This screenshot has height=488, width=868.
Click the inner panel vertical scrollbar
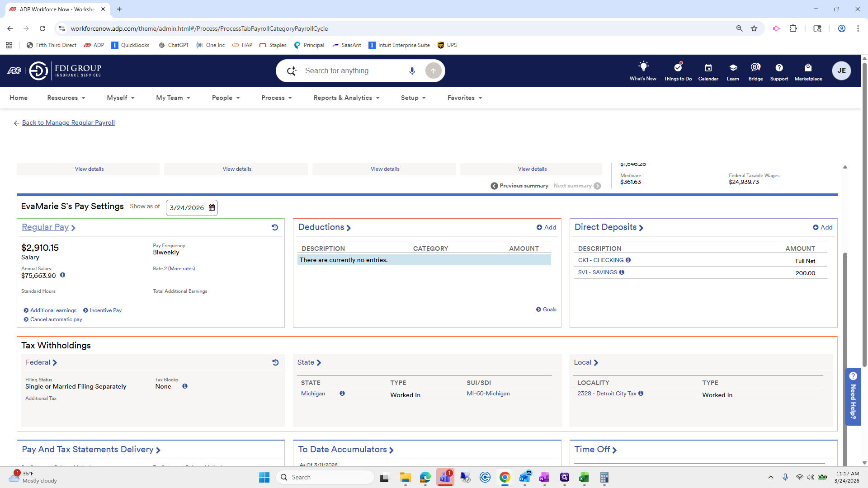click(x=844, y=316)
